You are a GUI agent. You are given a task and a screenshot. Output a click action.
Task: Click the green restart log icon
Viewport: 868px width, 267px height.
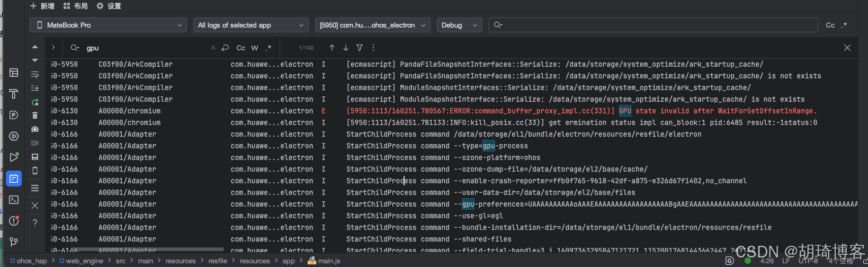35,102
